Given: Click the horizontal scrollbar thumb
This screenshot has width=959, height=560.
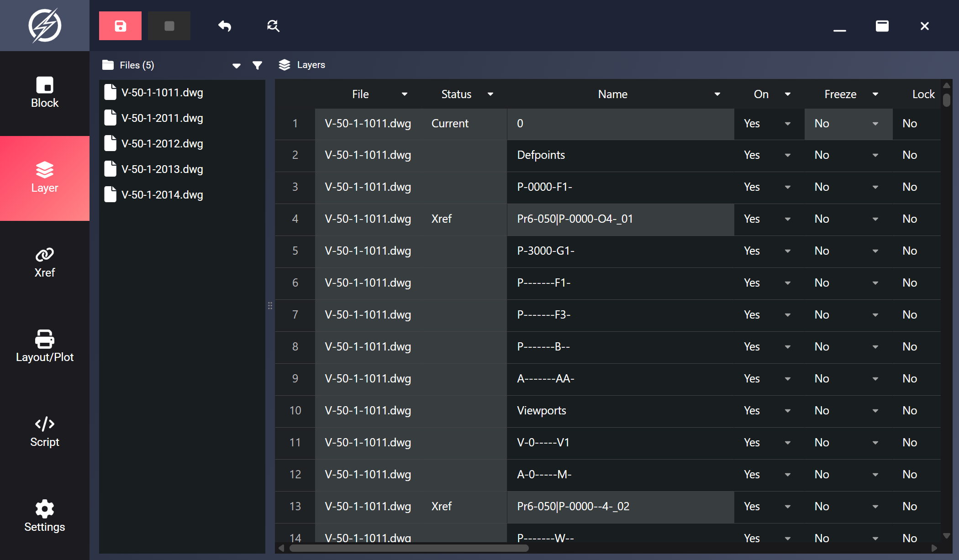Looking at the screenshot, I should 409,548.
